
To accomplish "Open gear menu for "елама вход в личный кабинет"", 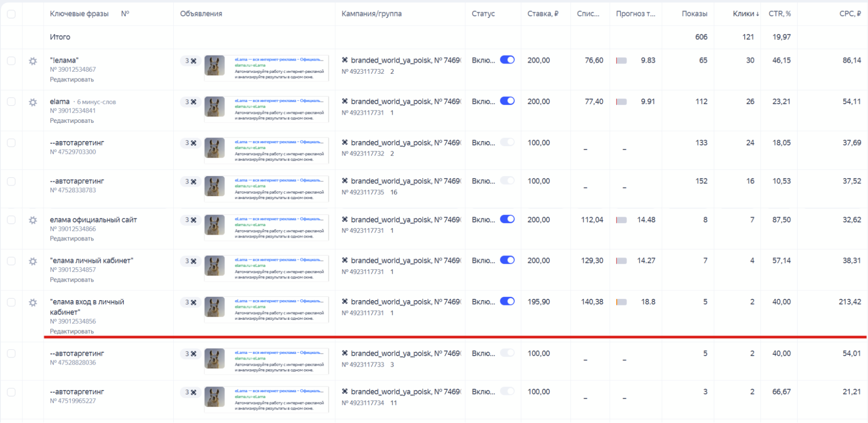I will pos(33,302).
